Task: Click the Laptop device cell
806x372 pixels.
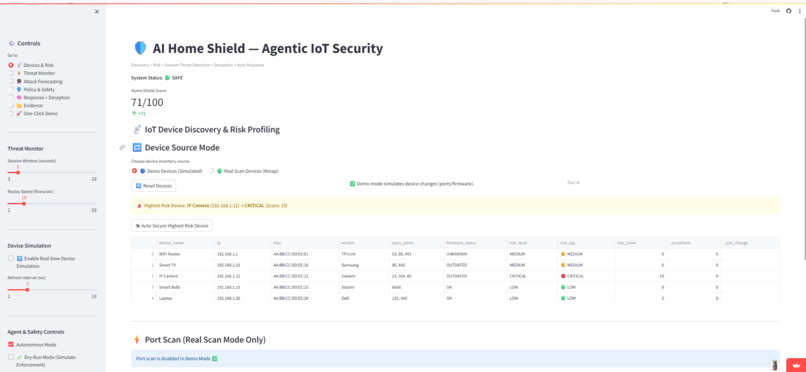Action: click(x=185, y=298)
